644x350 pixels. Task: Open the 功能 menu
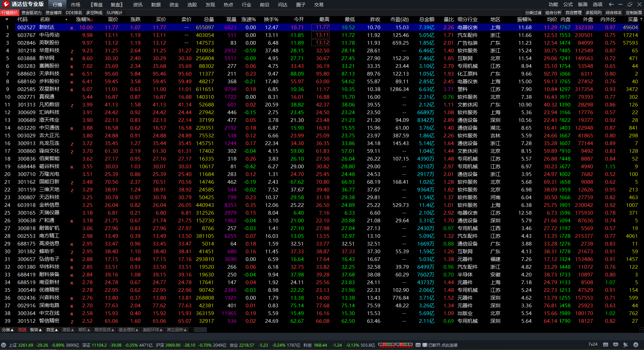tap(553, 4)
